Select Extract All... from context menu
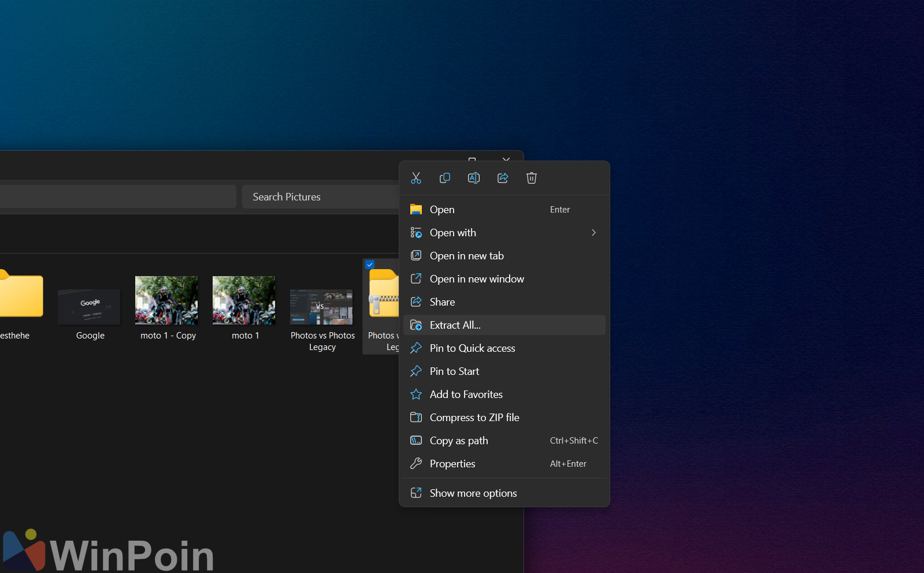The image size is (924, 573). pyautogui.click(x=455, y=325)
